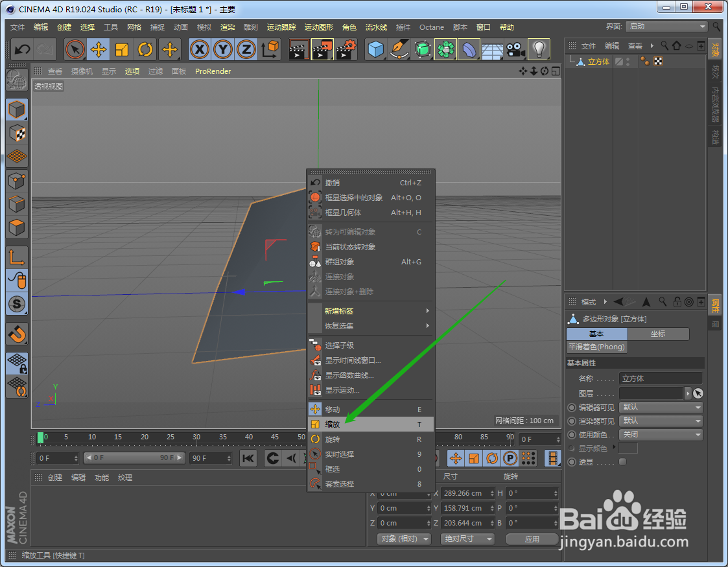Choose 缩放 (Scale) in context menu

click(371, 424)
